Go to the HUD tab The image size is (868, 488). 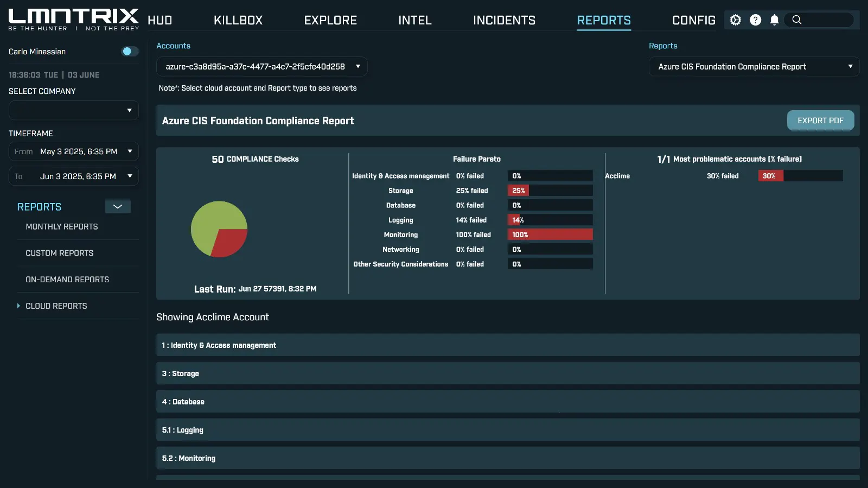[x=160, y=20]
